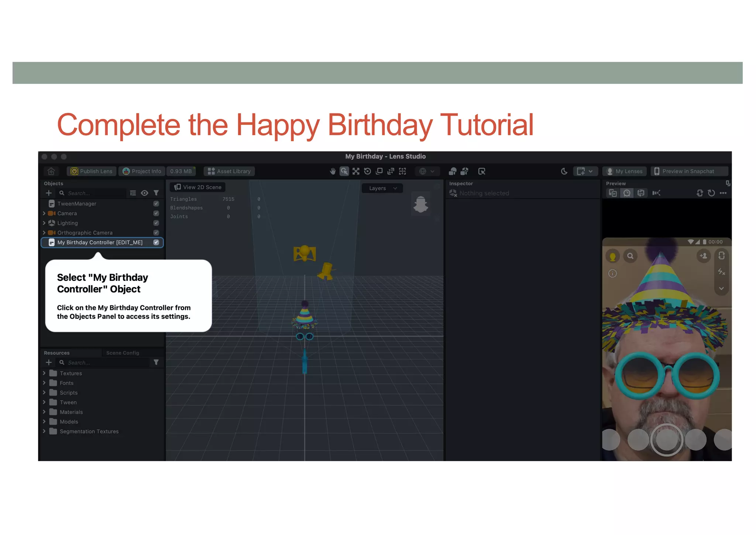
Task: Expand the Orthographic Camera object
Action: click(44, 233)
